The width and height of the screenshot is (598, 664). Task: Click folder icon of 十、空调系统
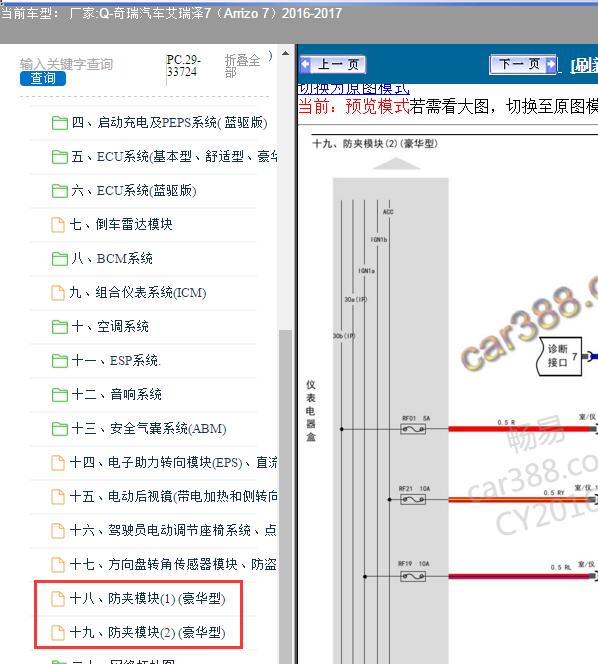(x=60, y=327)
